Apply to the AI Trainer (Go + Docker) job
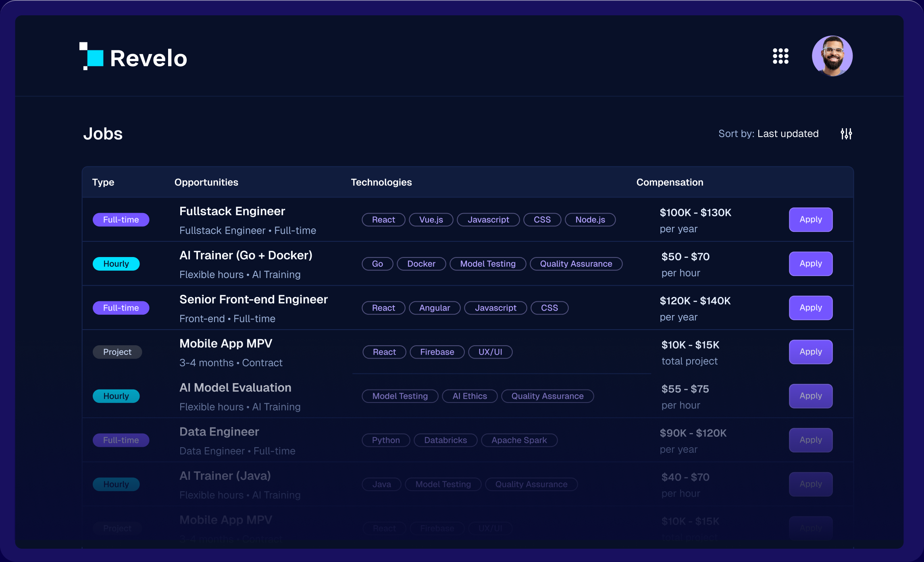 810,263
